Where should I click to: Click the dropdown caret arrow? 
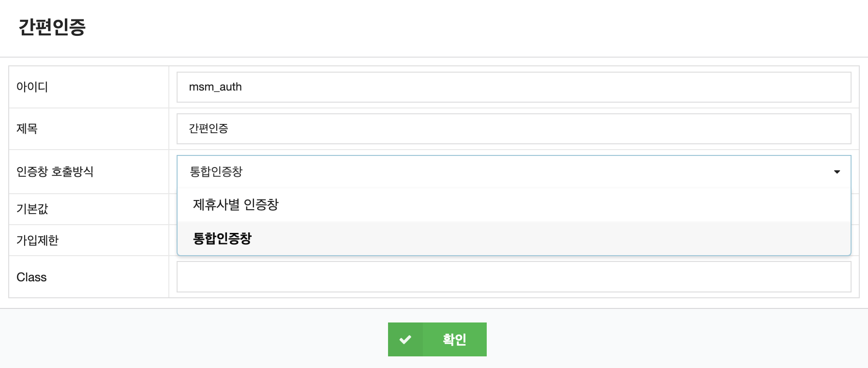[837, 172]
